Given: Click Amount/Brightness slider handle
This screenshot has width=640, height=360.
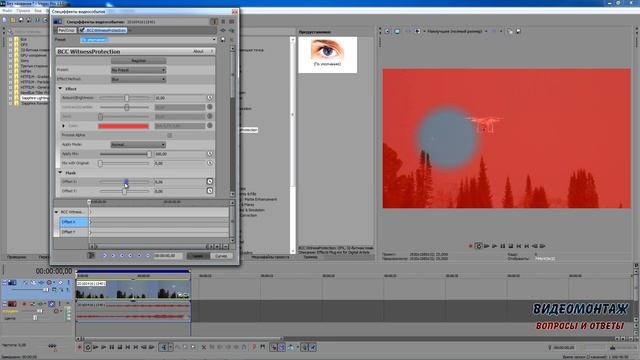Looking at the screenshot, I should pos(127,98).
